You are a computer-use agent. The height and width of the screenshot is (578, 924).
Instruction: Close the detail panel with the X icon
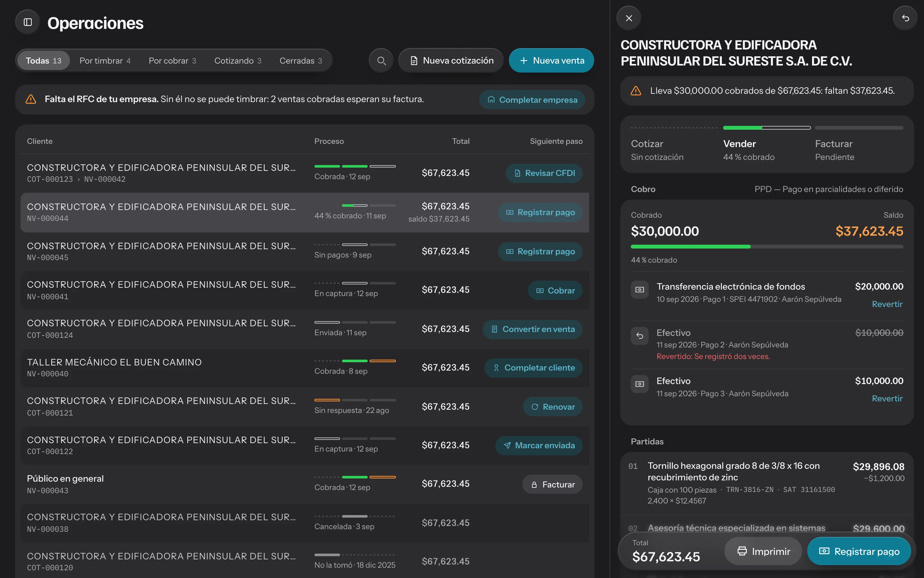pos(629,18)
